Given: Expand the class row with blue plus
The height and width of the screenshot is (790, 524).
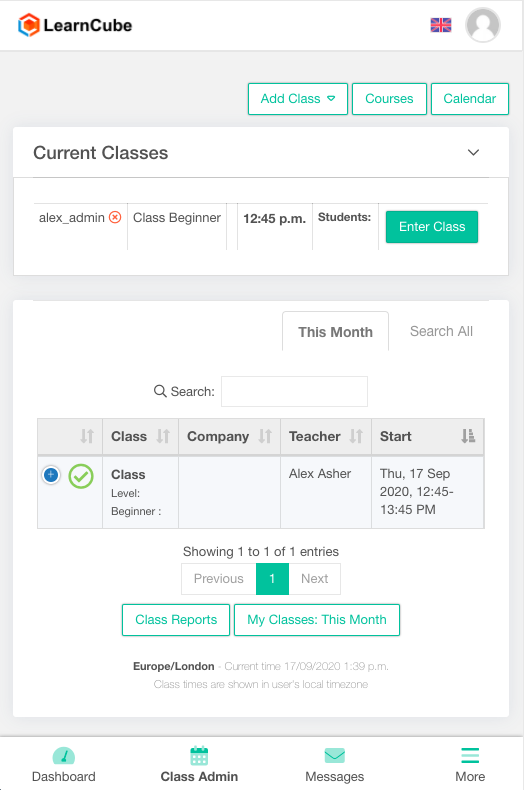Looking at the screenshot, I should pyautogui.click(x=51, y=475).
